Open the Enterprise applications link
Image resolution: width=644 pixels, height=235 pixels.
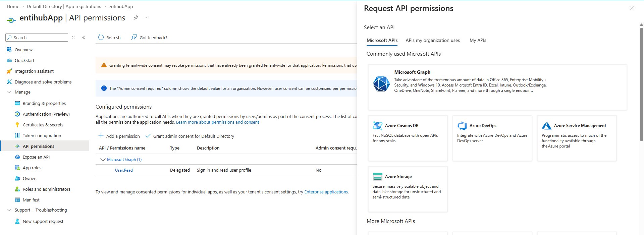point(326,192)
